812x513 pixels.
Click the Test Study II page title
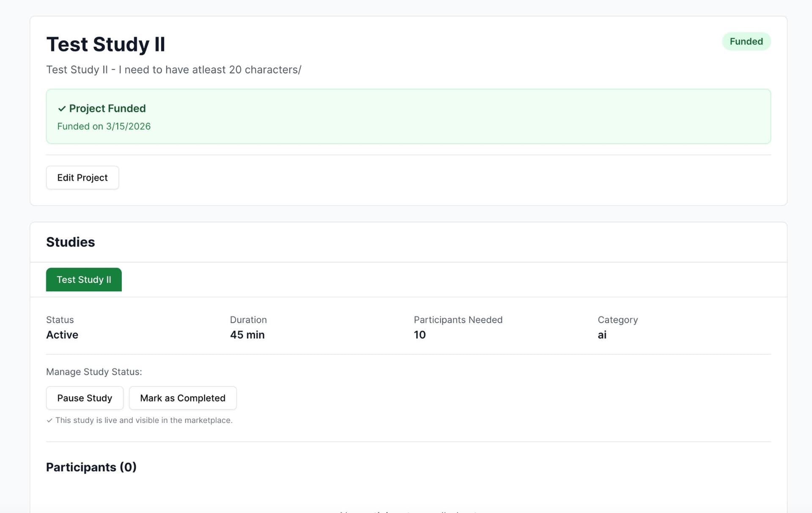pyautogui.click(x=105, y=44)
